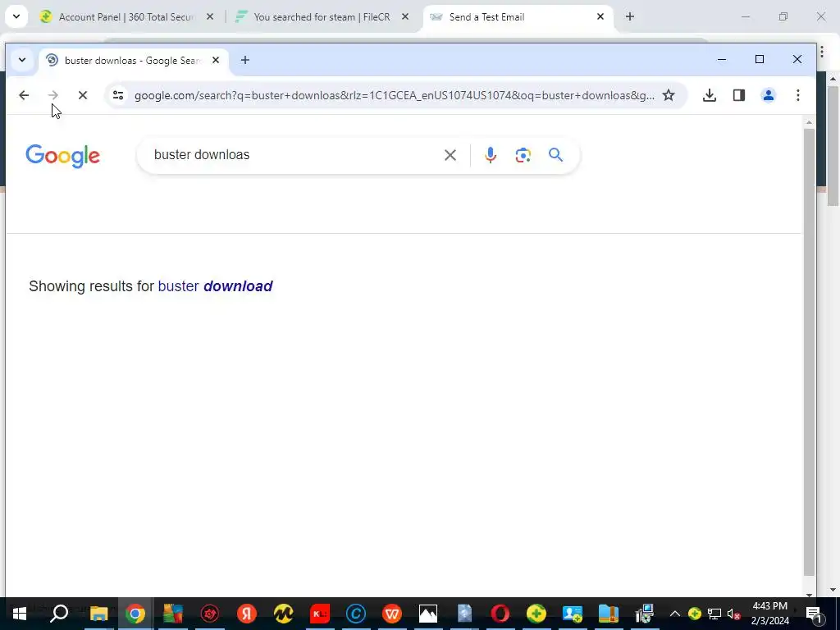View site information icon in address bar

pyautogui.click(x=118, y=95)
